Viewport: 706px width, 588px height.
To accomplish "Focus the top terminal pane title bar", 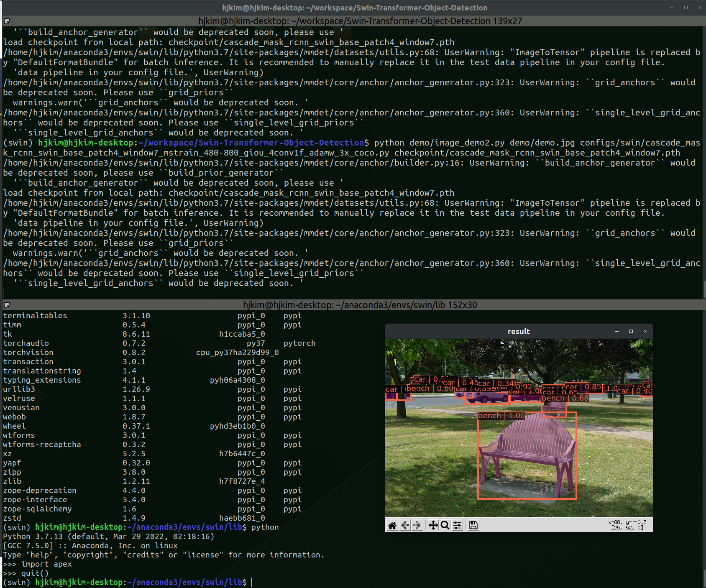I will coord(360,21).
